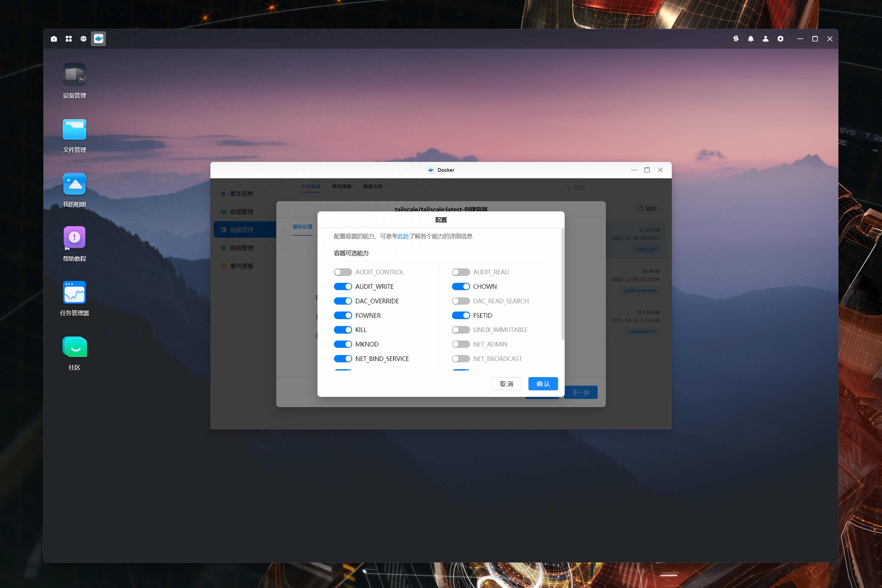The image size is (882, 588).
Task: Disable the KILL capability toggle
Action: click(343, 330)
